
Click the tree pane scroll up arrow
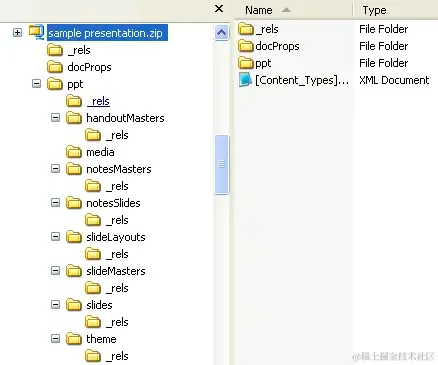[x=222, y=33]
